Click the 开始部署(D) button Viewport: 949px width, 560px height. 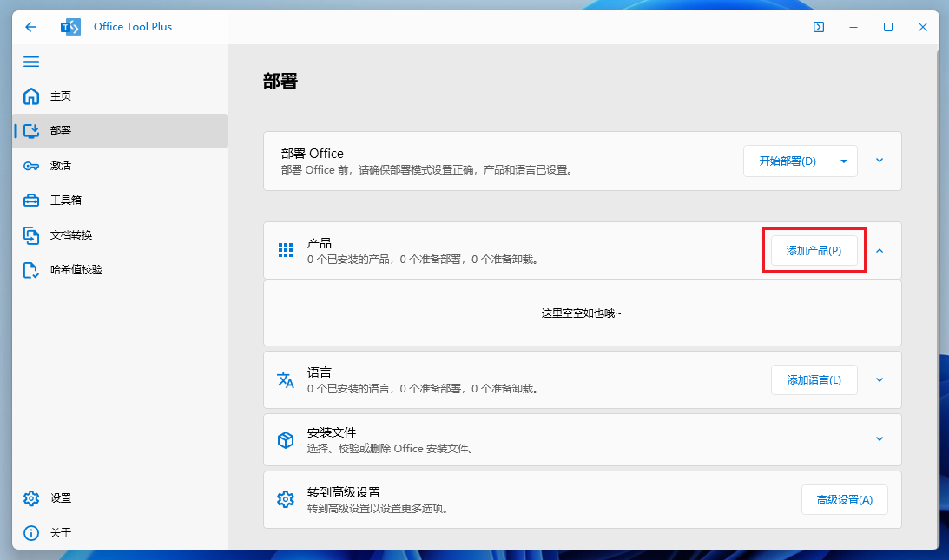[788, 161]
